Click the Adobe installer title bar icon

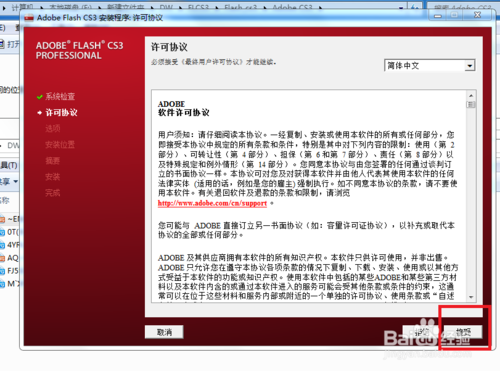click(x=29, y=18)
